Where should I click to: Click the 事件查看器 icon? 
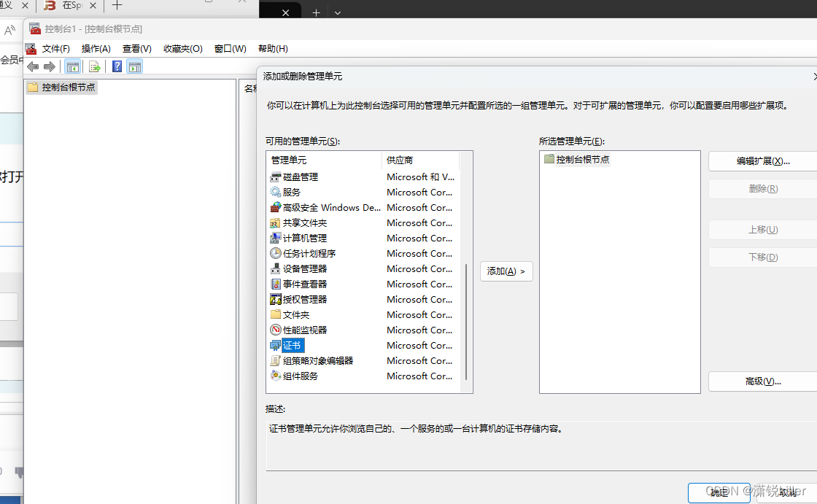[275, 284]
